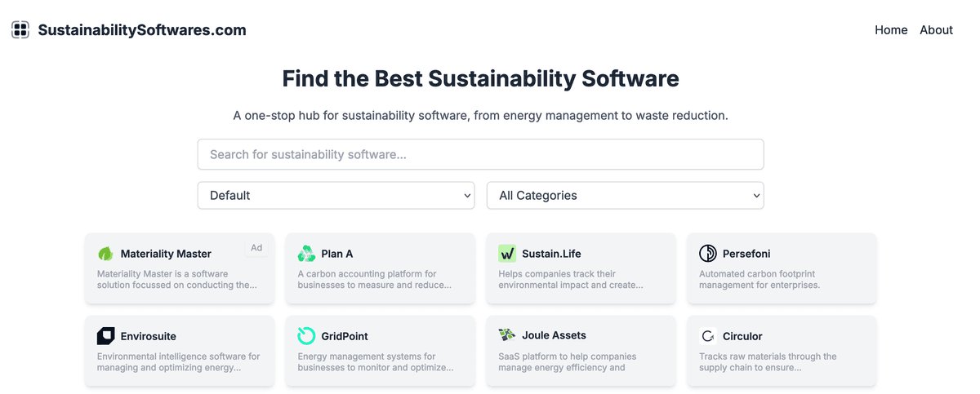Click the Circulor logo icon

(708, 336)
